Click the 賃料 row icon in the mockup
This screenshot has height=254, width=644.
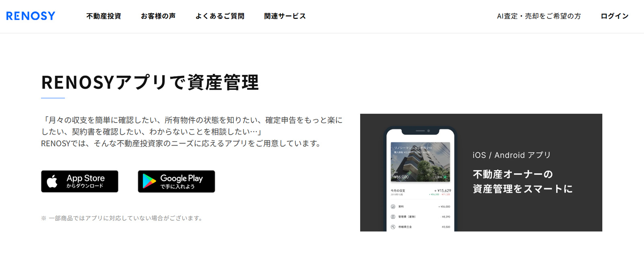coord(393,206)
